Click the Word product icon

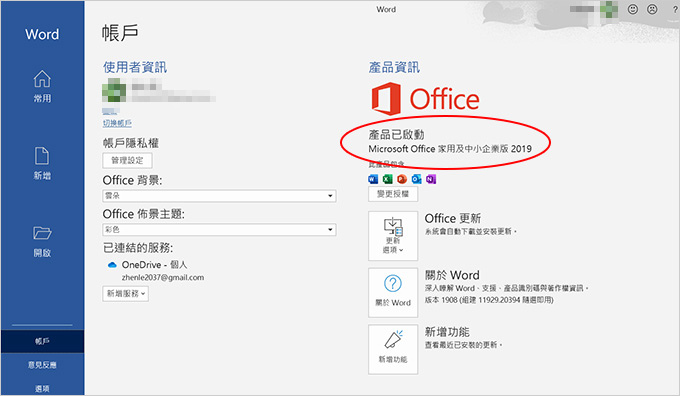pyautogui.click(x=373, y=179)
